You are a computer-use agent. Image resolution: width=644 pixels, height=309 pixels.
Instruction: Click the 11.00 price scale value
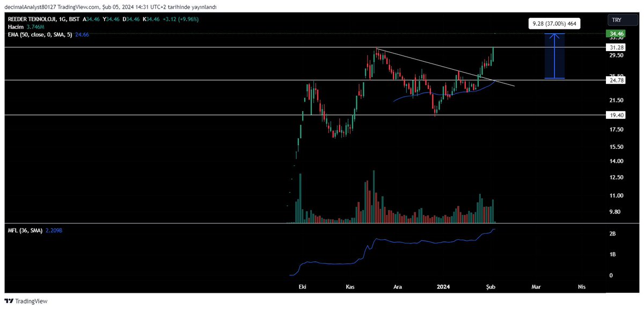tap(615, 196)
